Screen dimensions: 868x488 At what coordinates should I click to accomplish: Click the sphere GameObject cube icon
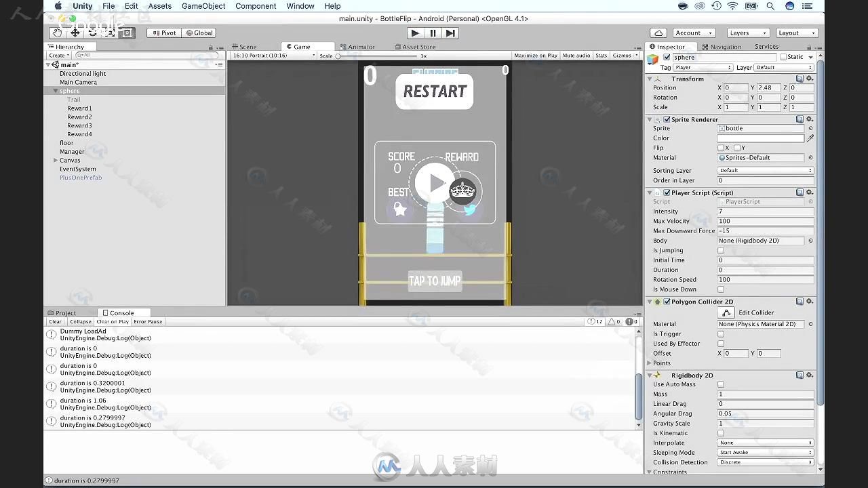(653, 59)
